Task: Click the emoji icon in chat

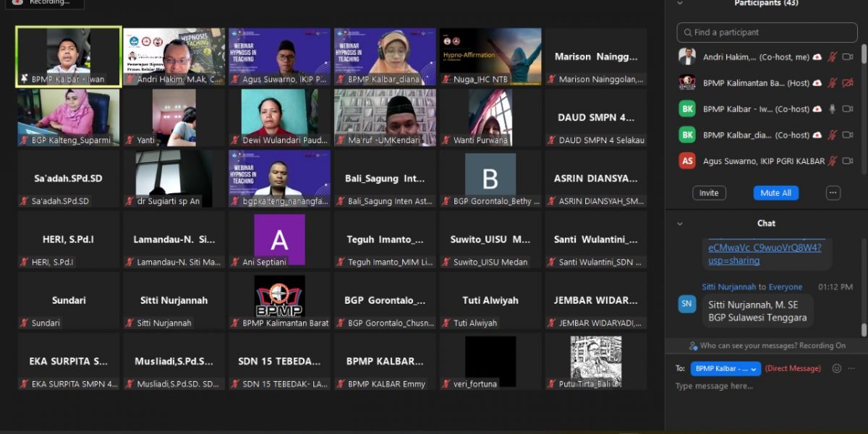Action: 836,368
